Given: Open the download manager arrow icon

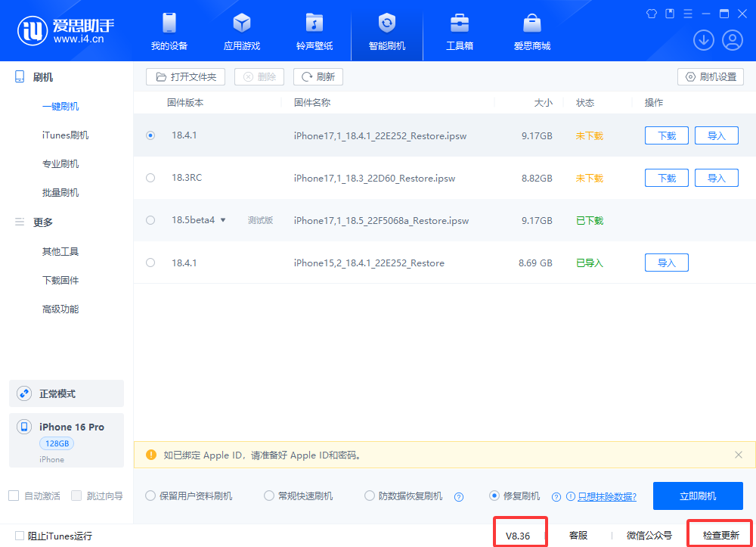Looking at the screenshot, I should (x=703, y=40).
